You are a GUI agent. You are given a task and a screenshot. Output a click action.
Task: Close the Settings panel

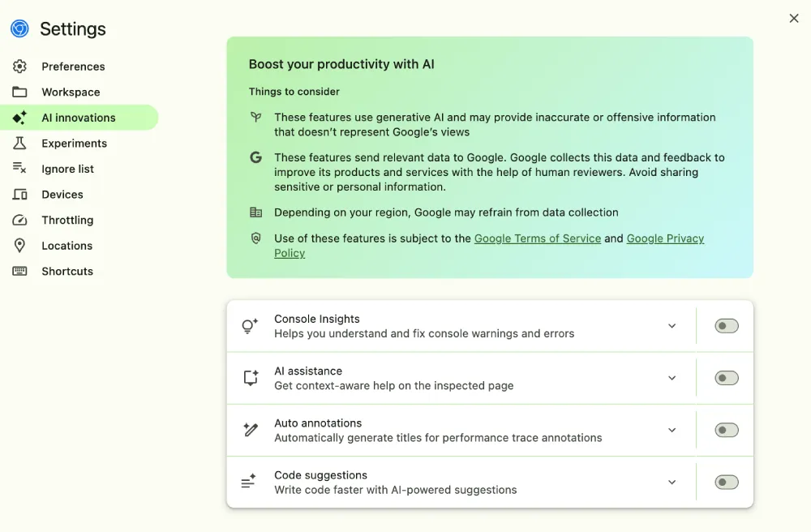tap(794, 19)
